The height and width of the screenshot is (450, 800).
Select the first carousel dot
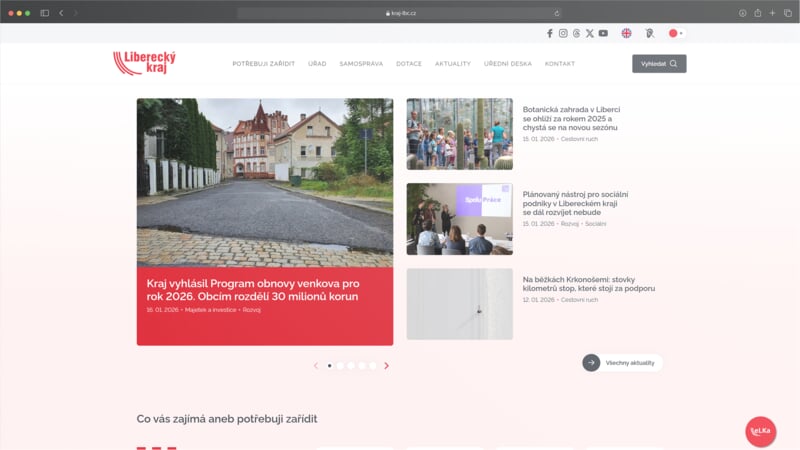330,366
